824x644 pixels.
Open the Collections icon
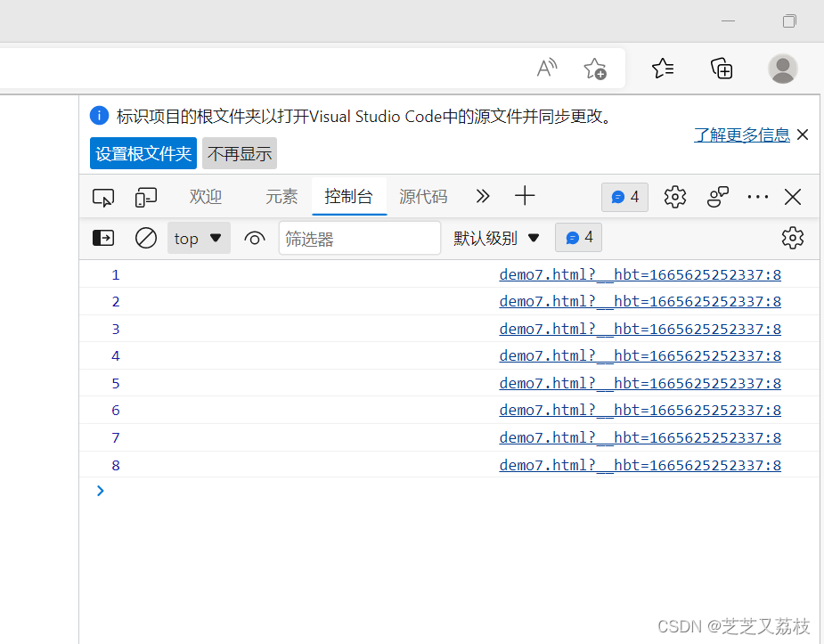tap(722, 69)
